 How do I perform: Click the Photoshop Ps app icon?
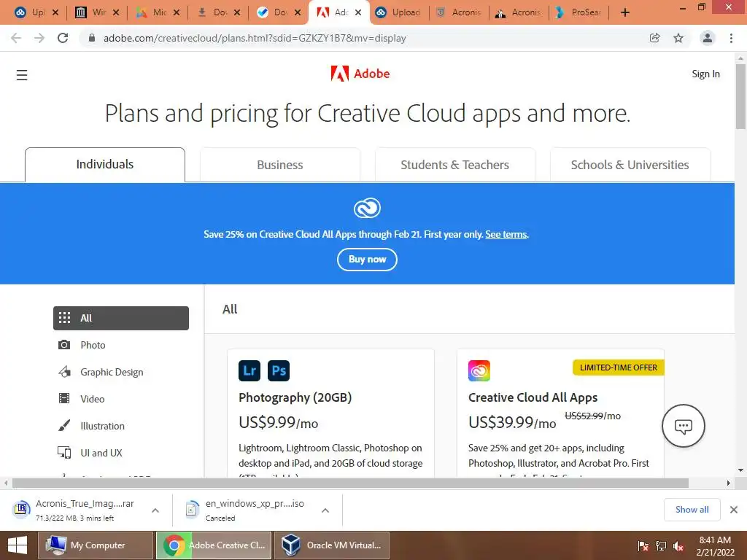coord(279,370)
